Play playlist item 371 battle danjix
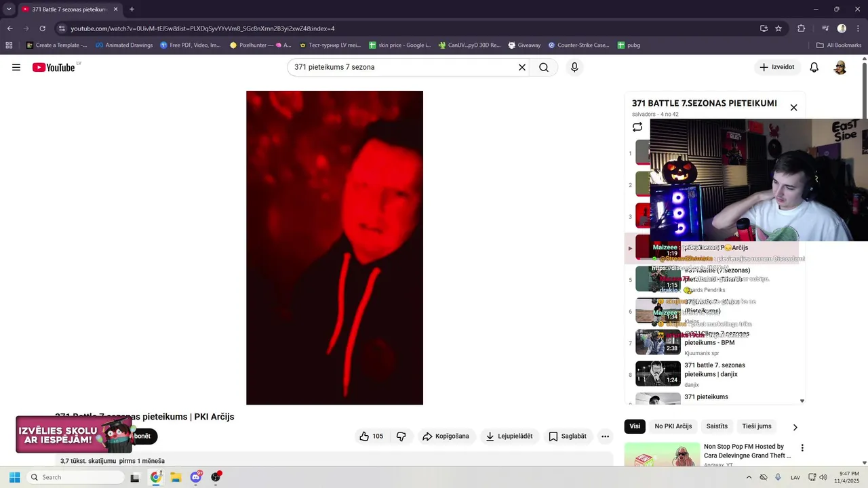868x488 pixels. click(715, 374)
